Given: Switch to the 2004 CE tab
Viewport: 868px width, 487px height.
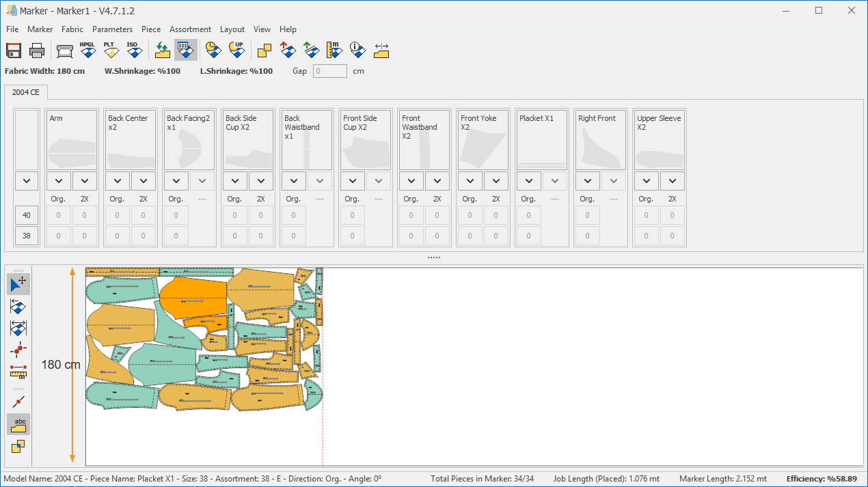Looking at the screenshot, I should (x=25, y=92).
